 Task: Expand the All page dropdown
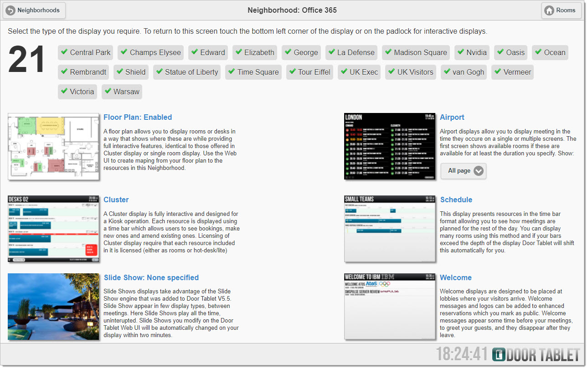click(464, 171)
